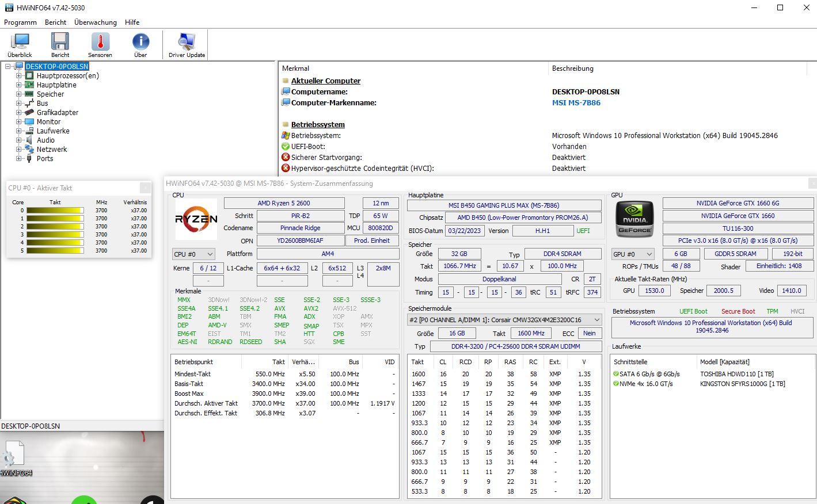This screenshot has height=504, width=817.
Task: Click the DDR4-3200 / PC4-25600 module type field
Action: point(515,346)
